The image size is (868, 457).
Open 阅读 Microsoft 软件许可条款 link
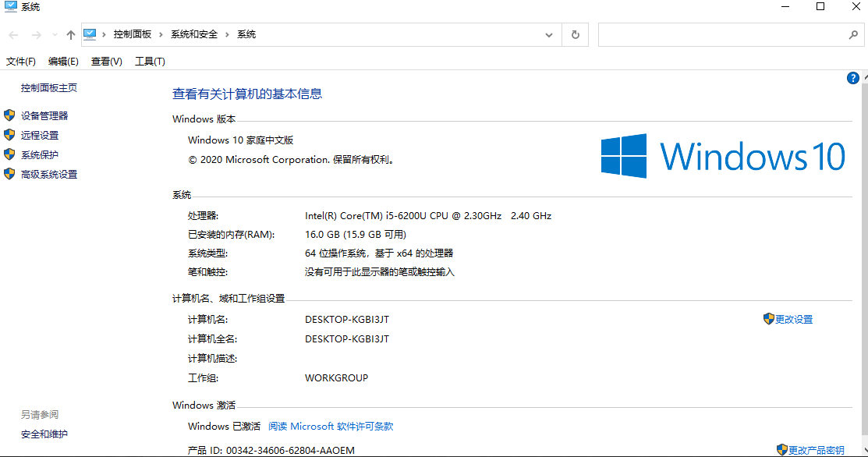click(x=331, y=426)
